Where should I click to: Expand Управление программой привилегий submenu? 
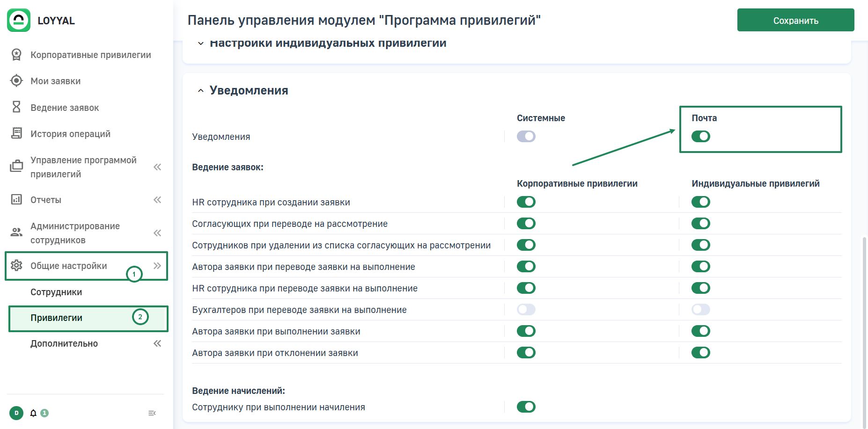pos(157,167)
